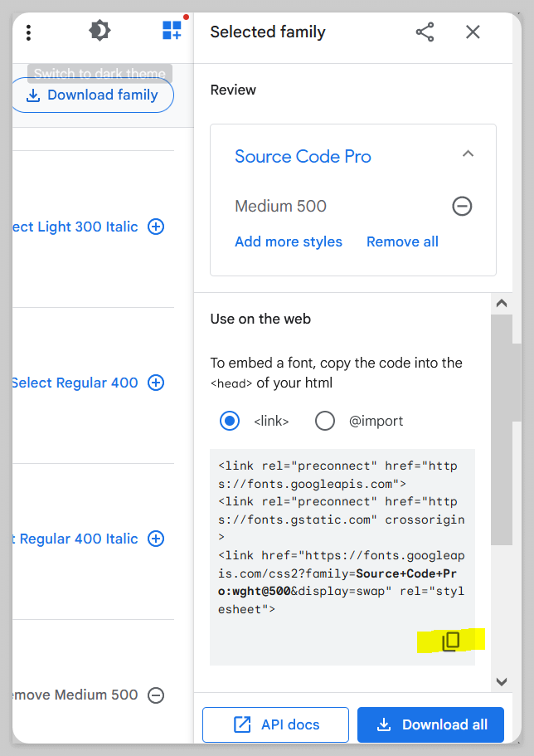Screen dimensions: 534x756
Task: Click the Review heading
Action: [x=233, y=90]
